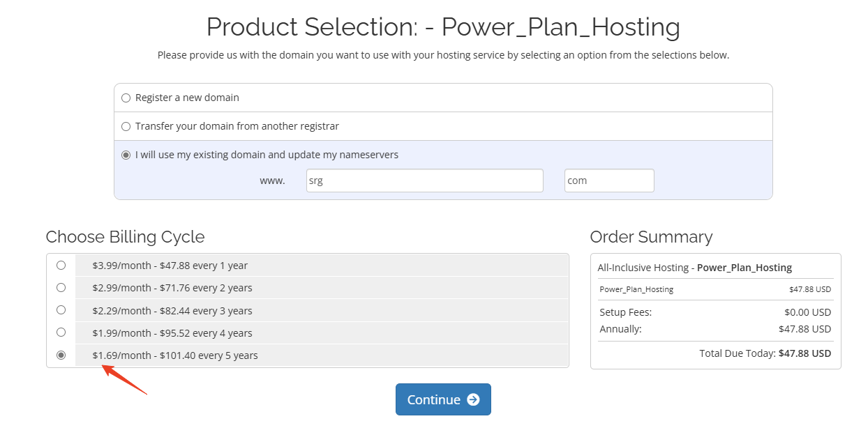Select the use my existing domain radio button
The width and height of the screenshot is (868, 421).
pos(126,155)
